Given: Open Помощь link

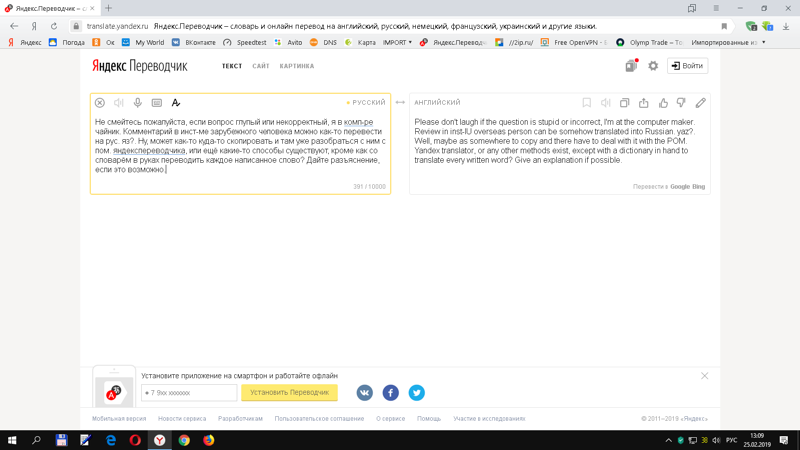Looking at the screenshot, I should click(429, 419).
